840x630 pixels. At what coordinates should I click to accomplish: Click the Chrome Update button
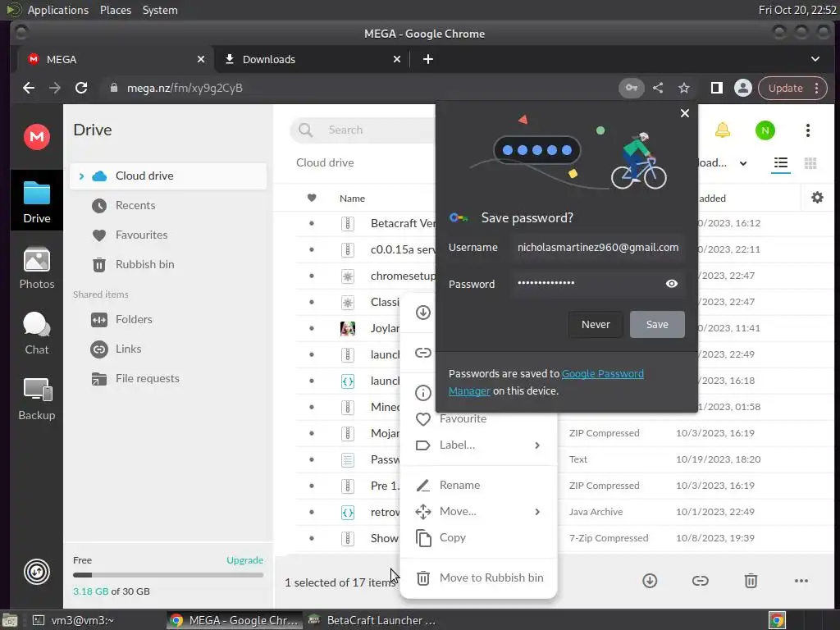pyautogui.click(x=792, y=88)
